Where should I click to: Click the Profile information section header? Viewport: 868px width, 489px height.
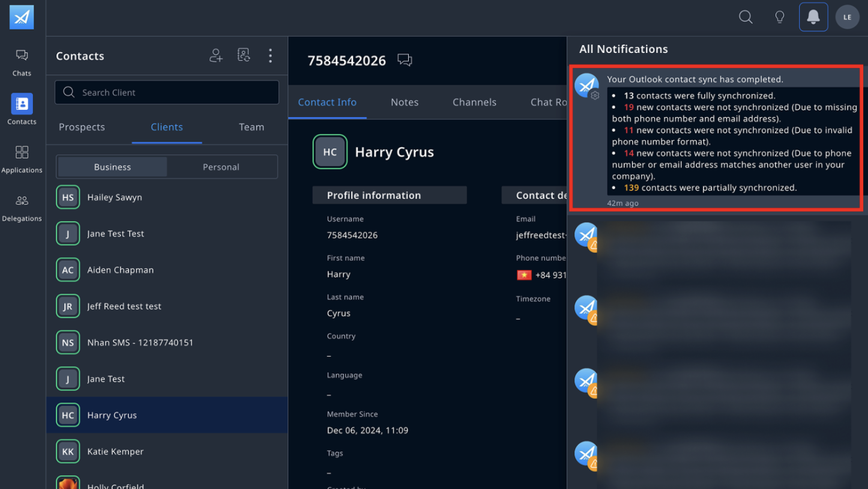(x=390, y=195)
